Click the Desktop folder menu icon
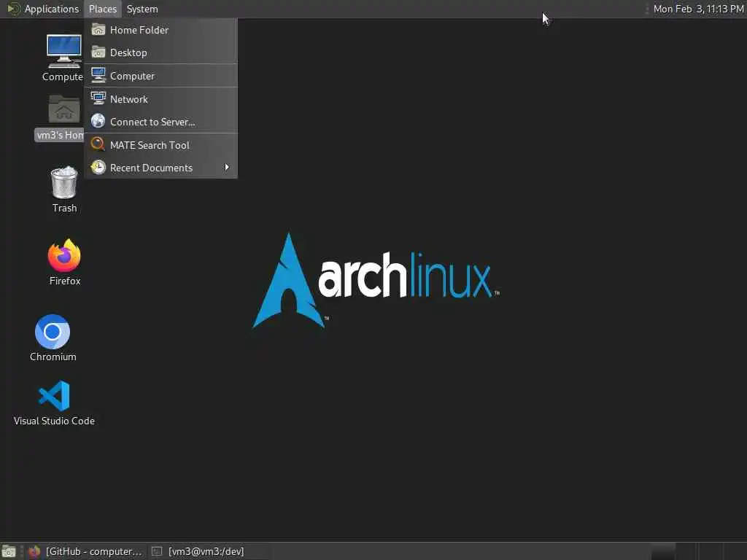Viewport: 747px width, 560px height. [98, 52]
